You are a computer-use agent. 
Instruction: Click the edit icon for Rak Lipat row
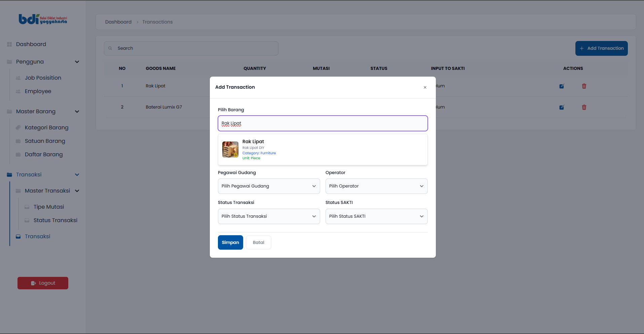point(562,86)
